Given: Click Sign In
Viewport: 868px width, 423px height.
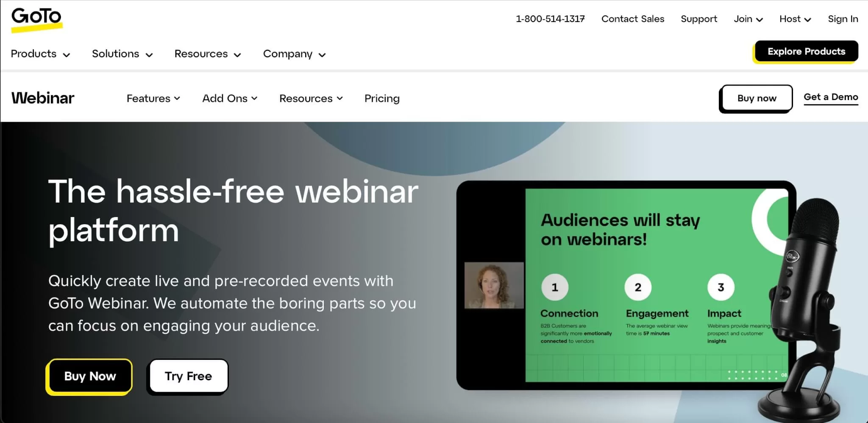Looking at the screenshot, I should click(843, 19).
